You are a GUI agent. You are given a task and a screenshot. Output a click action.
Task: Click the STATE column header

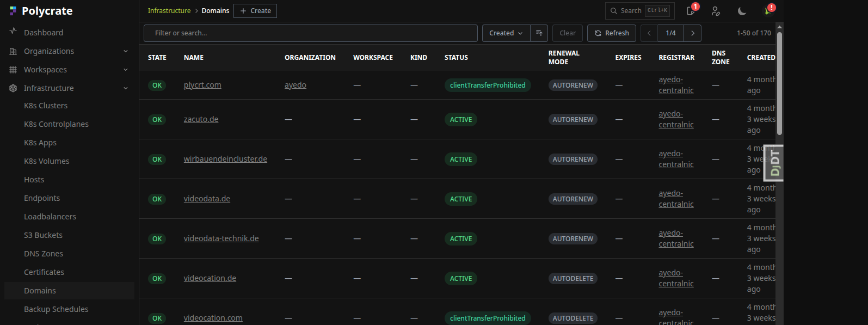157,57
